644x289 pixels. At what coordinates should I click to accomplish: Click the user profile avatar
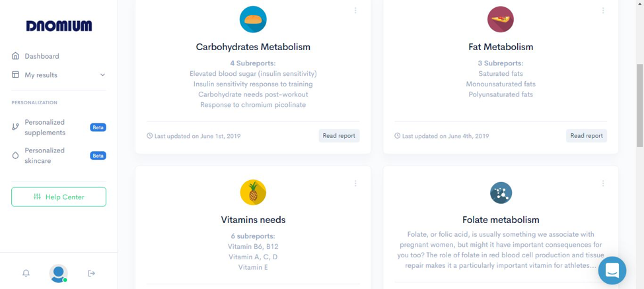click(x=58, y=273)
